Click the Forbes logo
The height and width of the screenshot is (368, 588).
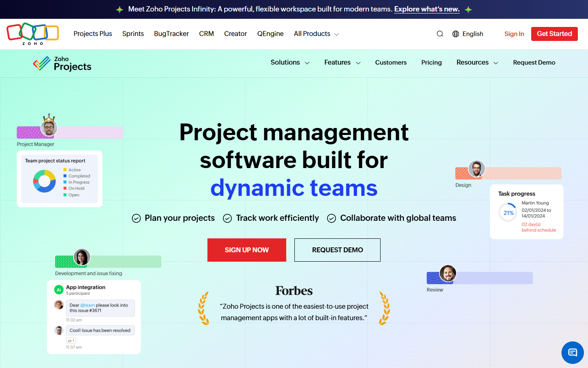click(294, 291)
